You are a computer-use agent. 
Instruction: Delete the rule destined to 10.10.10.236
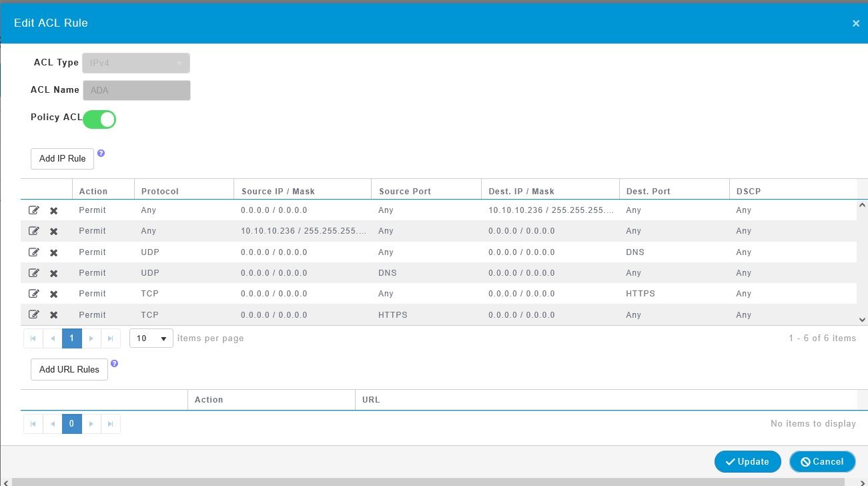[54, 210]
